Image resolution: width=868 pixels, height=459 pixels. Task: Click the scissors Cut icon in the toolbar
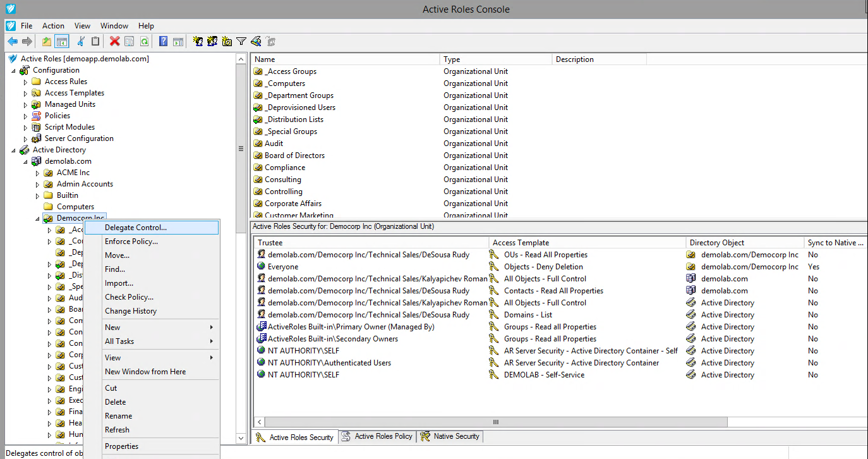pos(80,42)
